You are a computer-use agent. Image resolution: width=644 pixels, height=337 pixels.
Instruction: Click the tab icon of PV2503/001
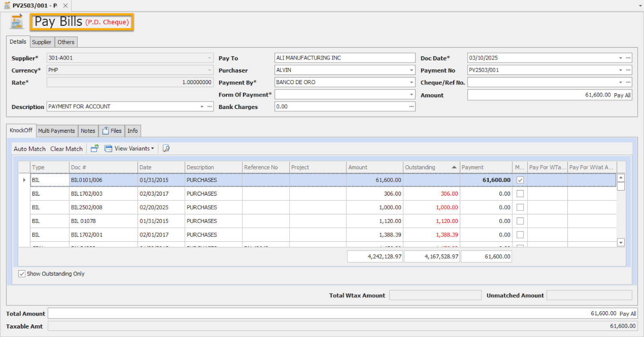(7, 6)
